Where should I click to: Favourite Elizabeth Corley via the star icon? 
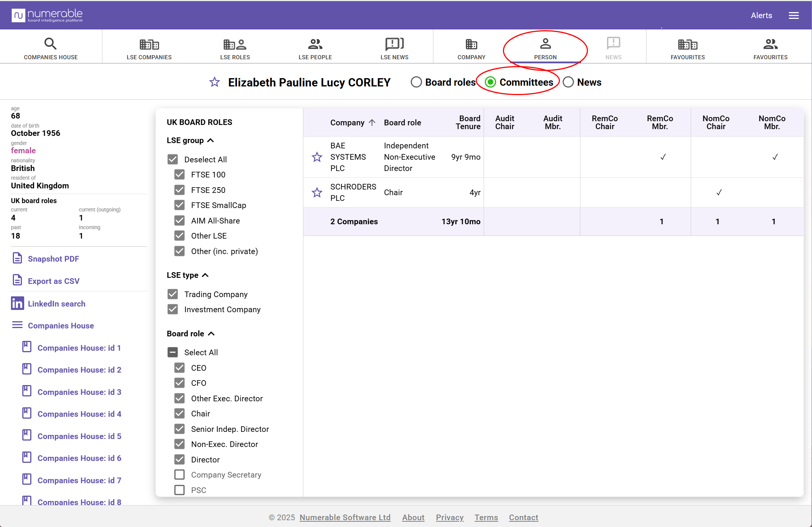click(x=215, y=82)
